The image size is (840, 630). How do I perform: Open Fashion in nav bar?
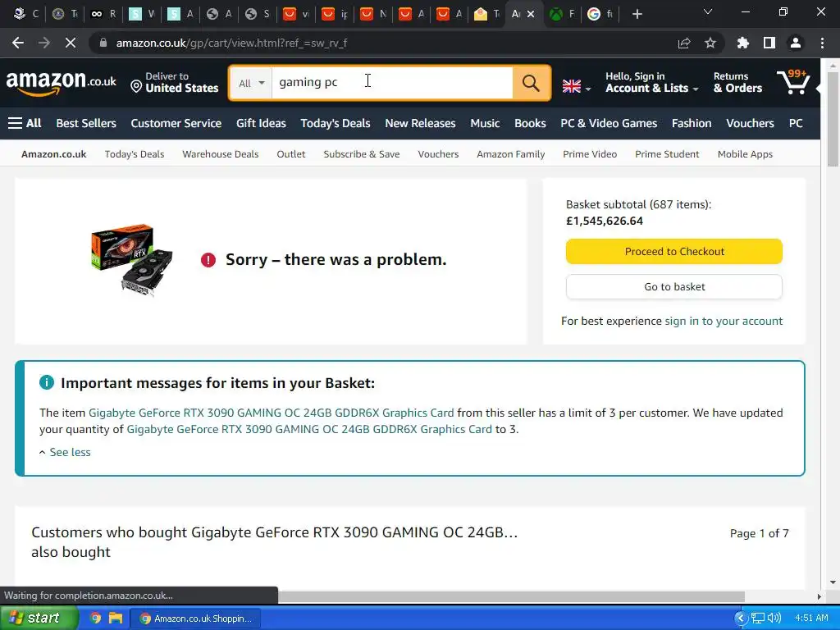[692, 123]
